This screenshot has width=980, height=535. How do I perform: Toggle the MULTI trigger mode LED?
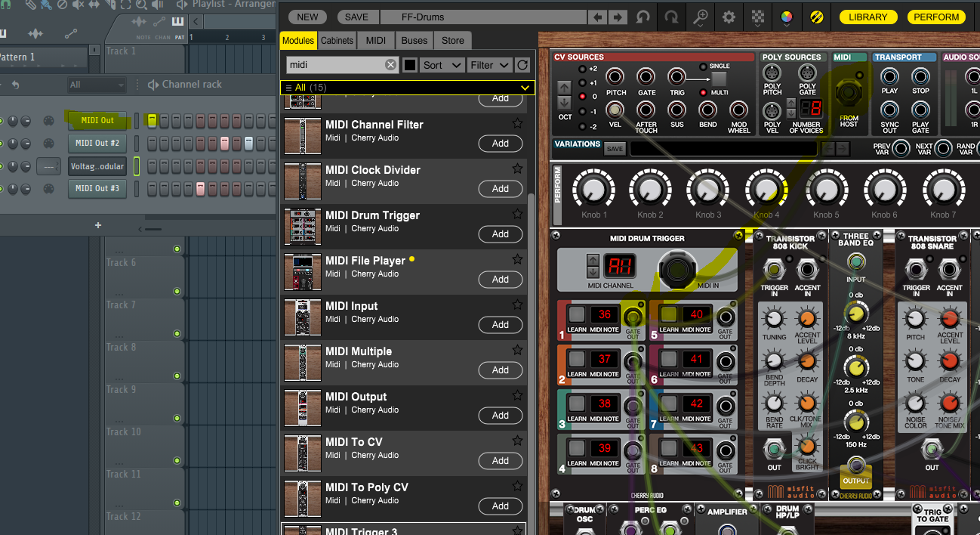(x=704, y=92)
